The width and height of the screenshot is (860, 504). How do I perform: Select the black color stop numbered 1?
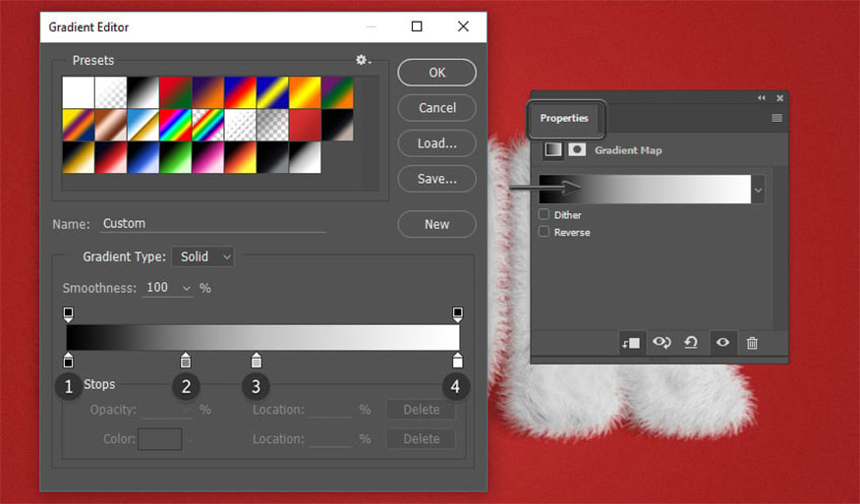pos(68,361)
